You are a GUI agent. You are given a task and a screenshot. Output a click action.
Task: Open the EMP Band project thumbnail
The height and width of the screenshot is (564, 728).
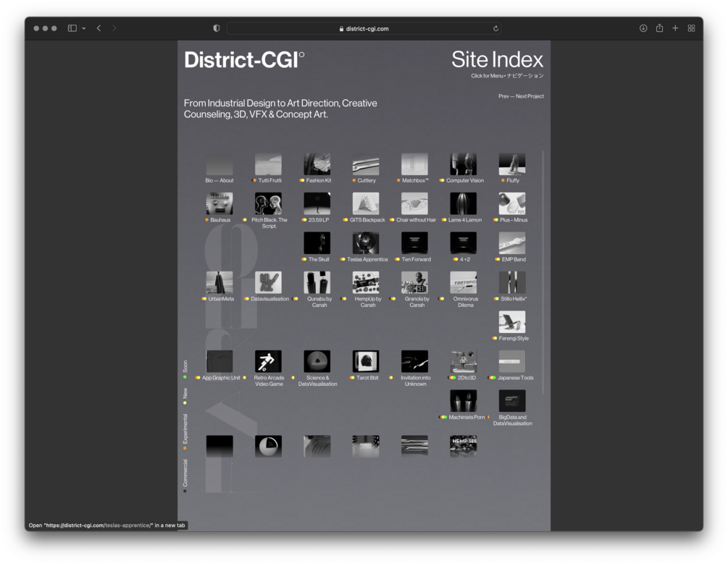click(512, 243)
